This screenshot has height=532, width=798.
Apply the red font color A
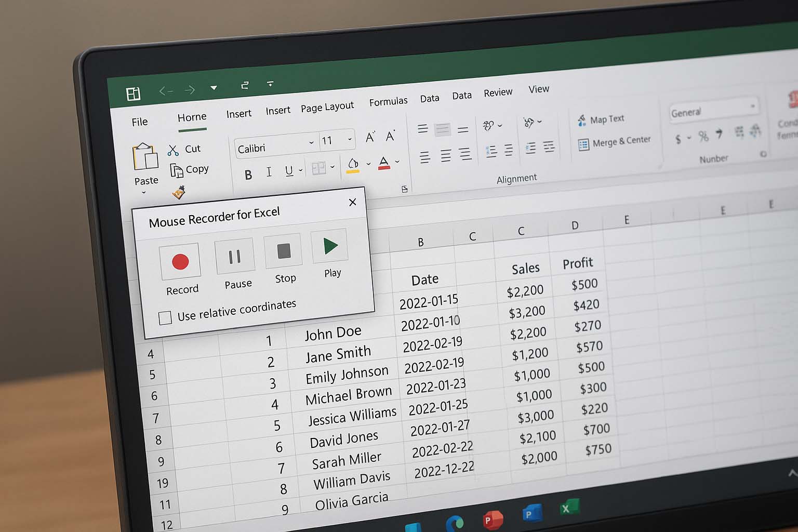pyautogui.click(x=384, y=163)
